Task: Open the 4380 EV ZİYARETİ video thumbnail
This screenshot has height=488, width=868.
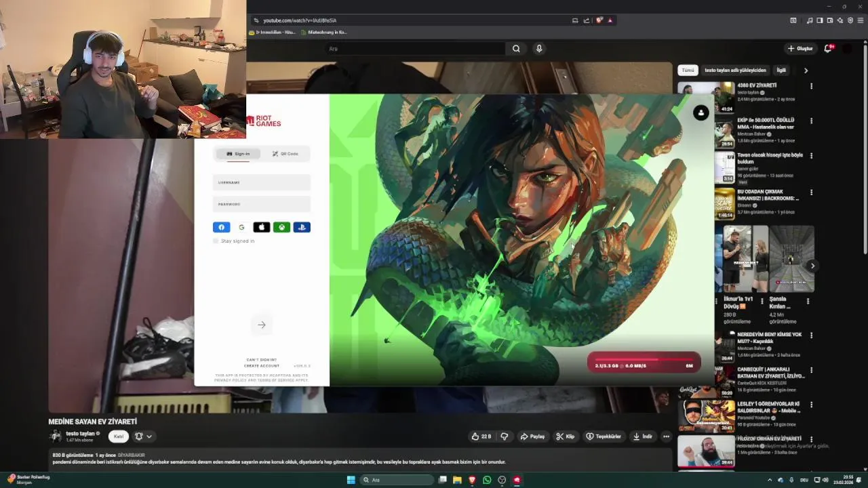Action: pos(706,98)
